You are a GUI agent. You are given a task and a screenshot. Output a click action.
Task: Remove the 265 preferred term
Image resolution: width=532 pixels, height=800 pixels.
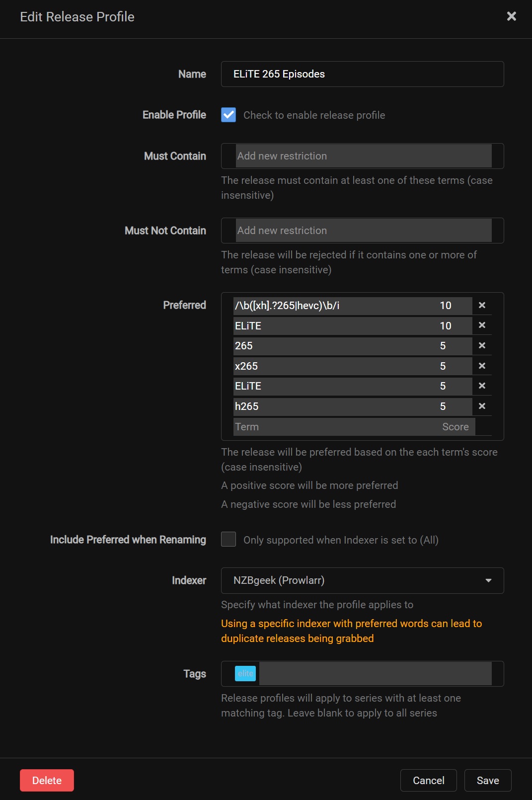tap(482, 346)
